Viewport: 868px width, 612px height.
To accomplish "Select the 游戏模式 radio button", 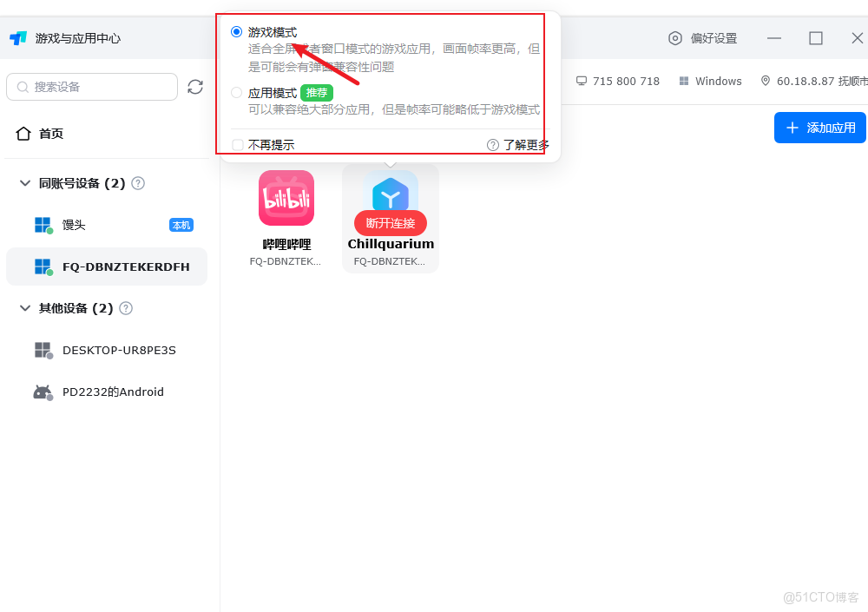I will 236,31.
